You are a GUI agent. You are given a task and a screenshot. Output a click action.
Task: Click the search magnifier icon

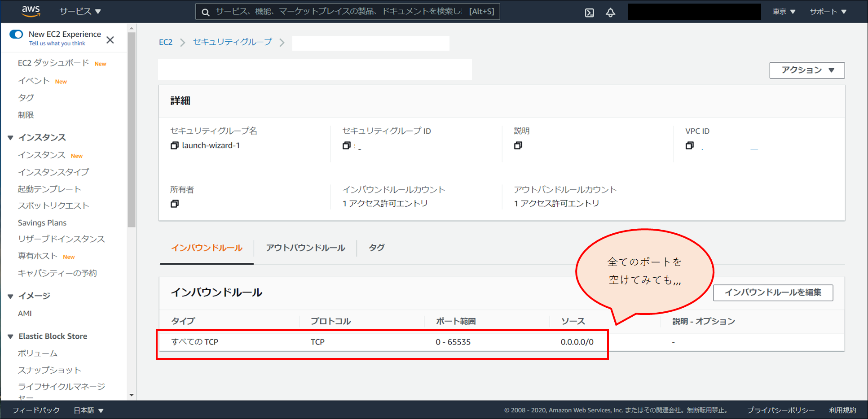click(x=205, y=12)
